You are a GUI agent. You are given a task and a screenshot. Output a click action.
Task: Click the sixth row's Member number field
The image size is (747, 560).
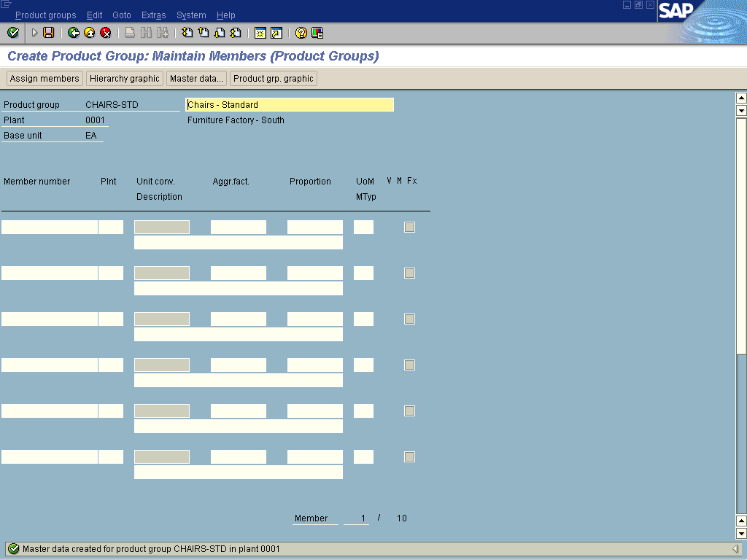(50, 456)
